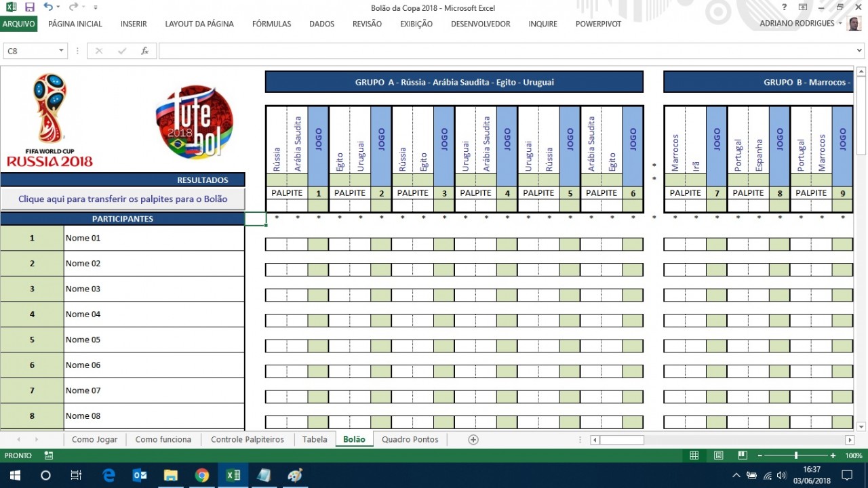
Task: Open Outlook from the taskbar
Action: pyautogui.click(x=140, y=474)
